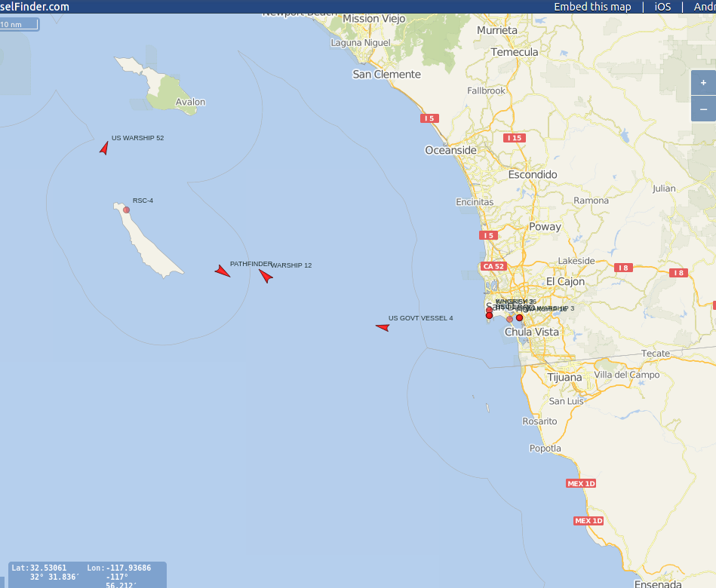This screenshot has width=716, height=588.
Task: Click the I 5 shield below Encinitas
Action: 489,235
